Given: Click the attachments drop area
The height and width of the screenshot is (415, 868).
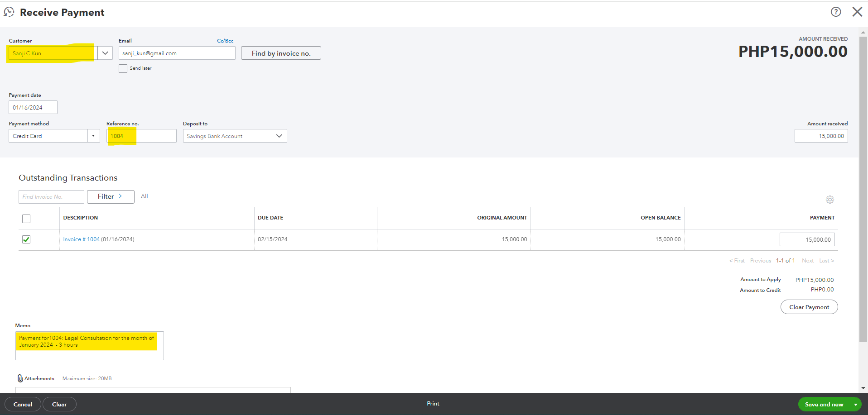Looking at the screenshot, I should [153, 390].
